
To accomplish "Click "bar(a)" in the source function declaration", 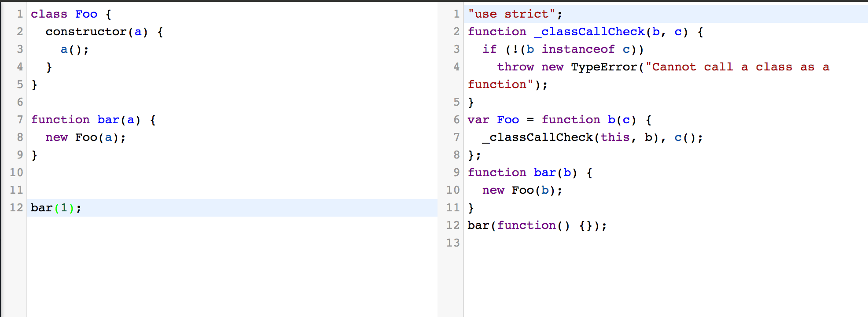I will [119, 120].
